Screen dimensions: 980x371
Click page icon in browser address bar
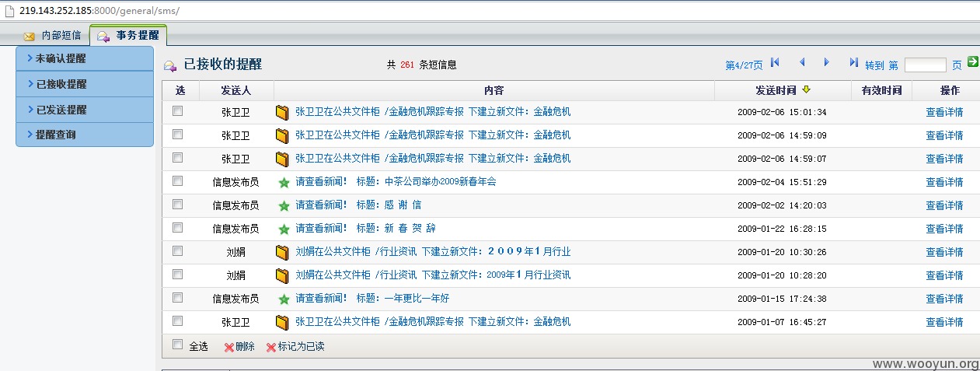click(10, 10)
